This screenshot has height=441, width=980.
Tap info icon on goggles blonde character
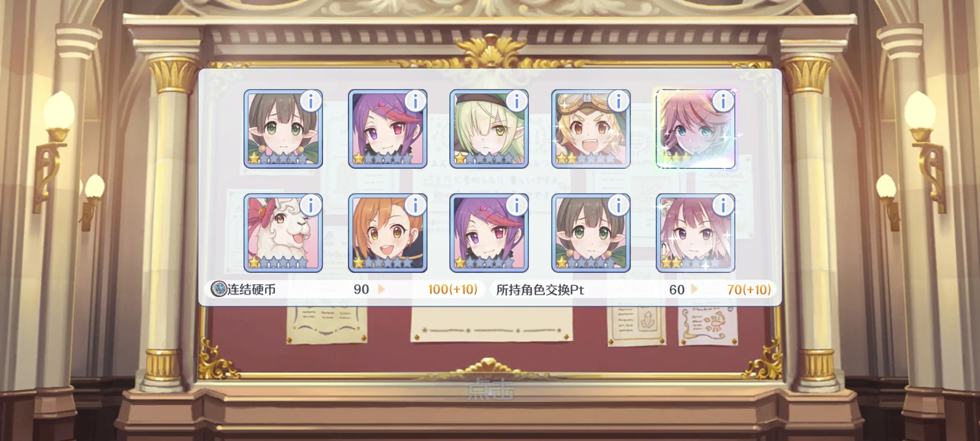click(x=618, y=101)
